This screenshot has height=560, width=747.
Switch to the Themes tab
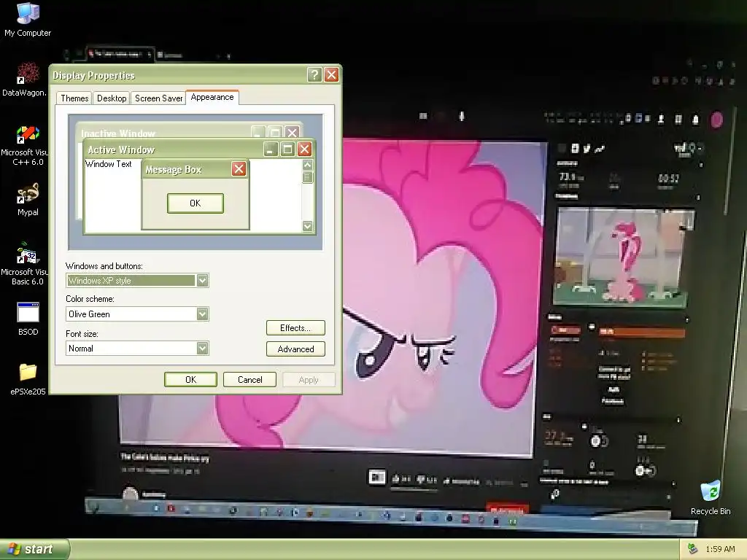pos(74,98)
